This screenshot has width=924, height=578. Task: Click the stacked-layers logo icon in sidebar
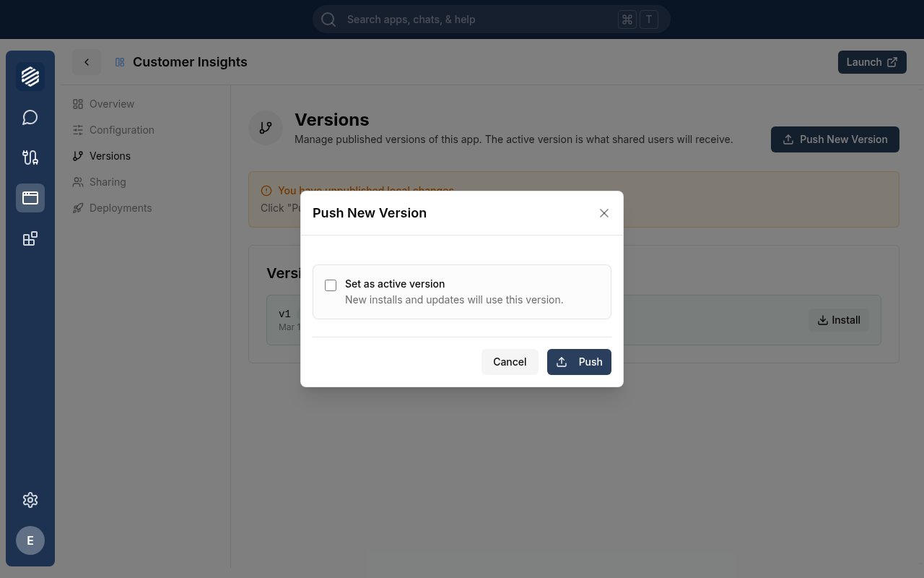[30, 77]
